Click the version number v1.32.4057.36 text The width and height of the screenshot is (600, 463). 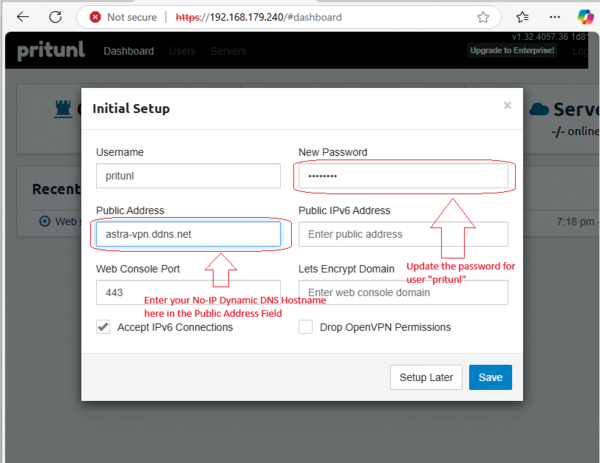coord(540,37)
